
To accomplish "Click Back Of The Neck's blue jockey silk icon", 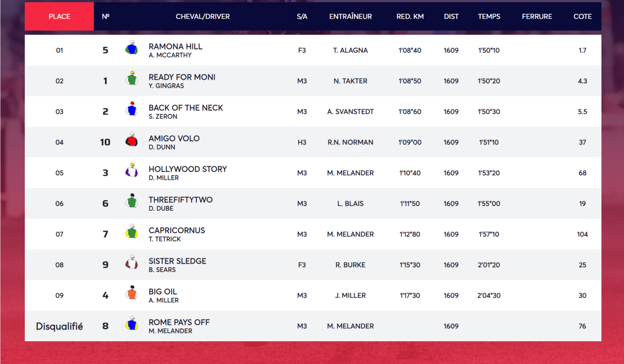I will [x=132, y=109].
